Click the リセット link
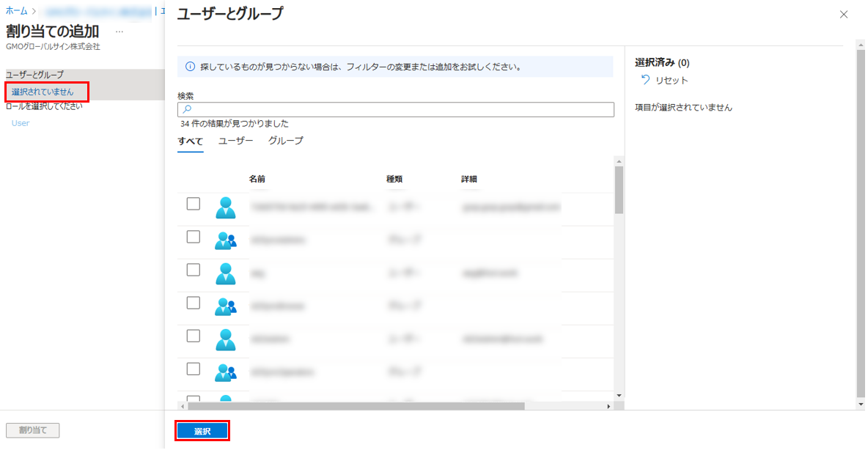Viewport: 868px width, 450px height. [x=672, y=81]
